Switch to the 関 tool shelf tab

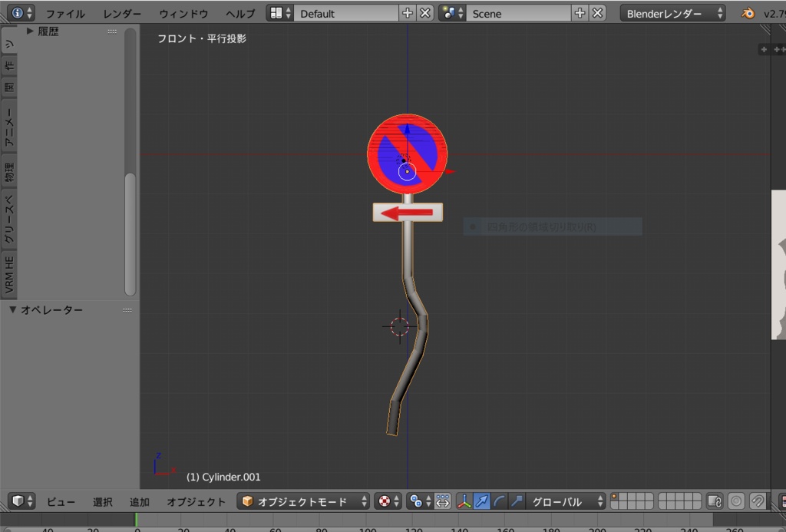coord(9,88)
